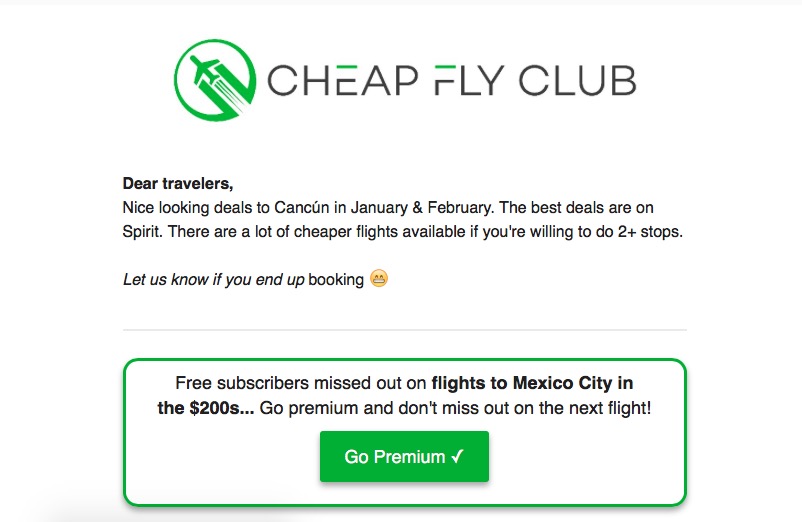802x522 pixels.
Task: Click the checkmark on Go Premium button
Action: [457, 456]
